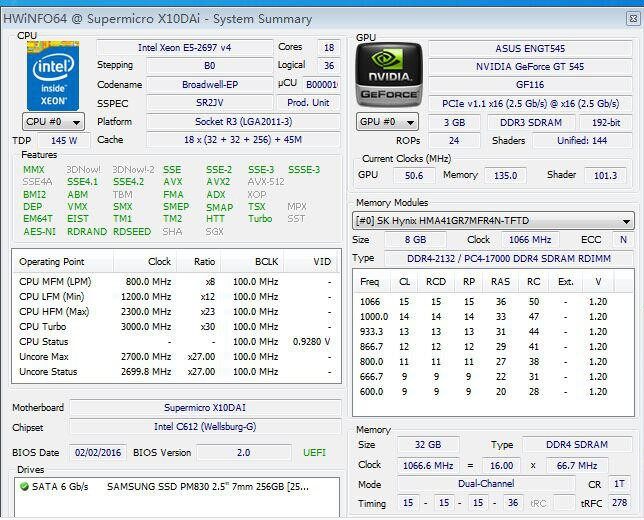The height and width of the screenshot is (520, 644).
Task: Click the AVX-512 feature label
Action: (266, 182)
